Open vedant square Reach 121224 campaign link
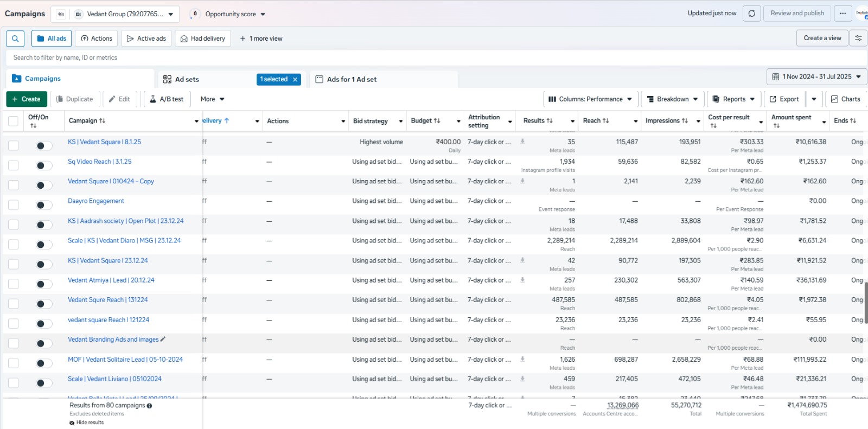Viewport: 868px width, 429px height. [108, 320]
